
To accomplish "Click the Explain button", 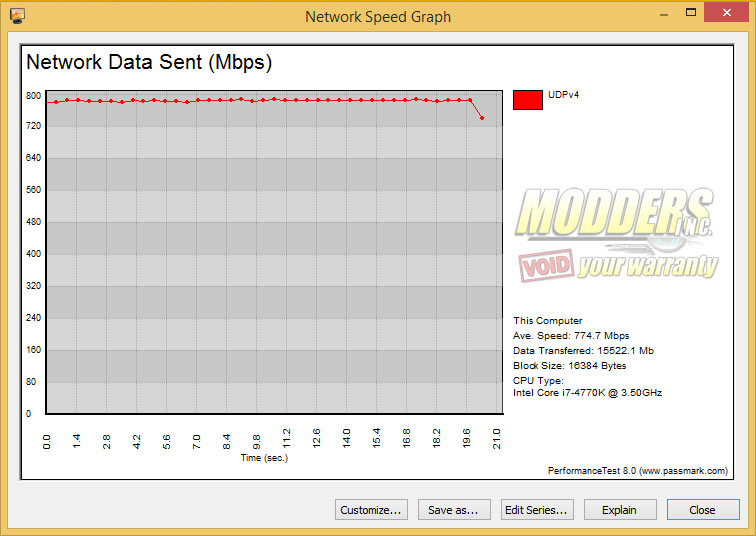I will [620, 509].
